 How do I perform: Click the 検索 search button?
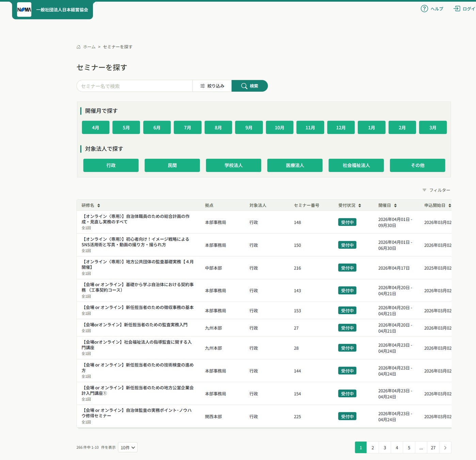pyautogui.click(x=250, y=86)
